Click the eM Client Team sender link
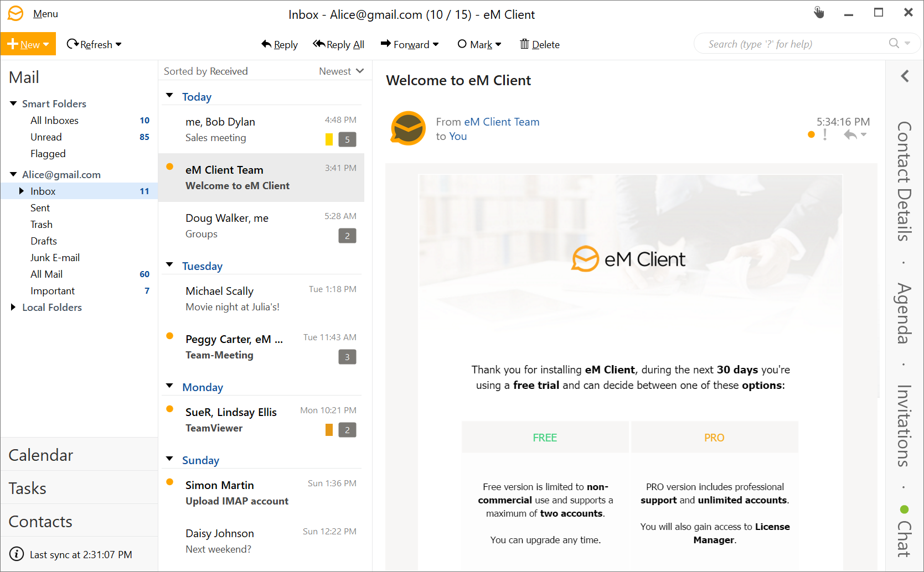Viewport: 924px width, 572px height. coord(502,122)
